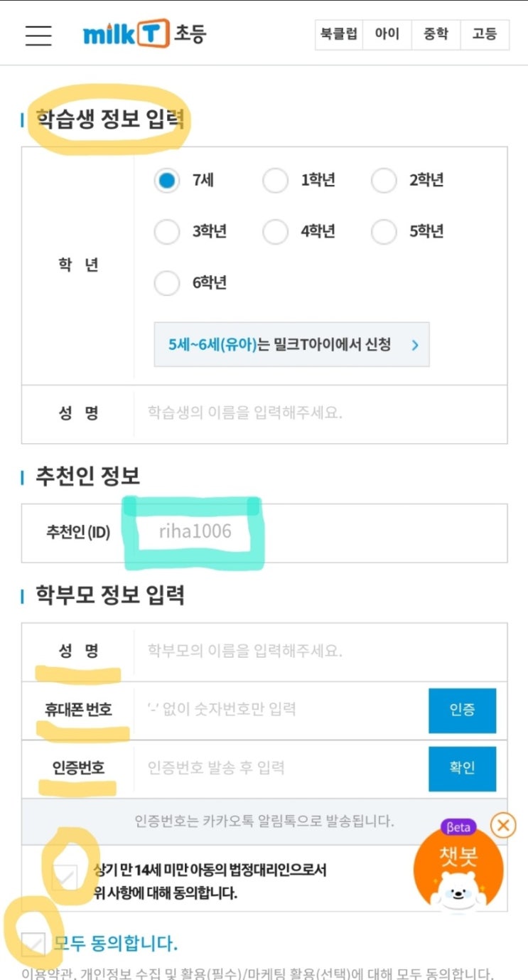Switch to the 북클럽 tab
The height and width of the screenshot is (980, 528).
click(x=339, y=34)
